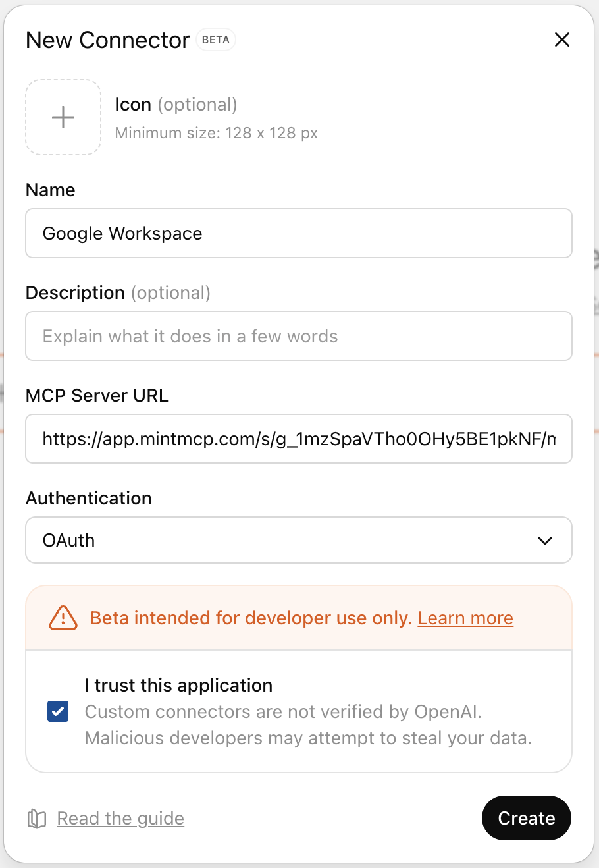Click the X to close New Connector
The width and height of the screenshot is (599, 868).
pos(561,40)
